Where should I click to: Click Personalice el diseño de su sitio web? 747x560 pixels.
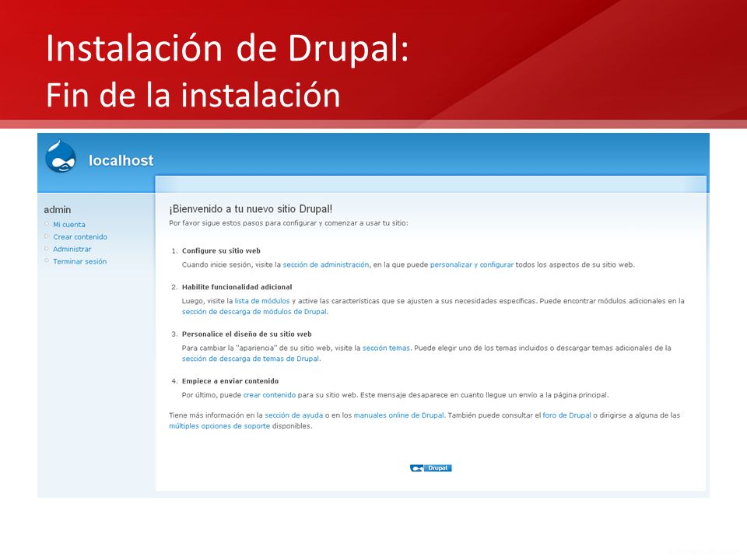coord(247,334)
